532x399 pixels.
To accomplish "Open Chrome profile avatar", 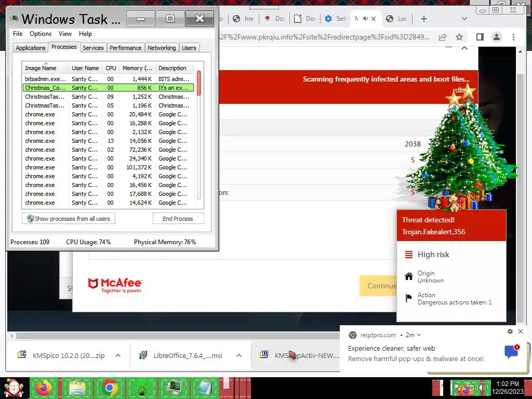I will (497, 37).
